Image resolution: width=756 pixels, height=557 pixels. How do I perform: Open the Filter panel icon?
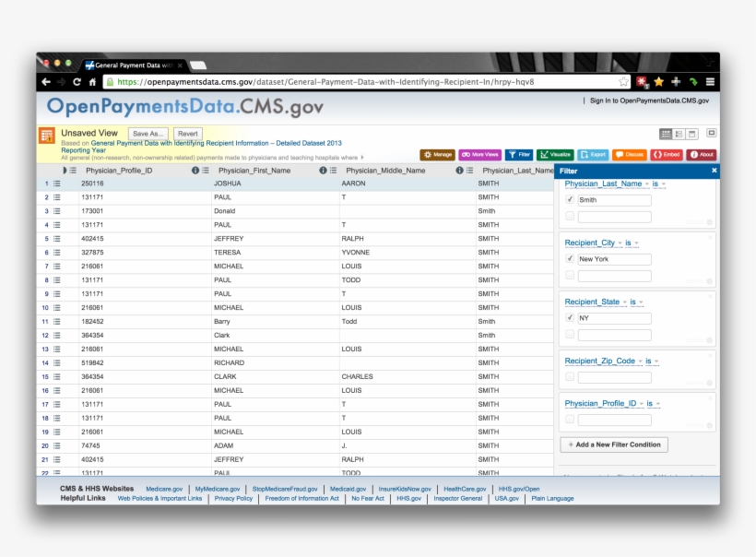pyautogui.click(x=518, y=154)
